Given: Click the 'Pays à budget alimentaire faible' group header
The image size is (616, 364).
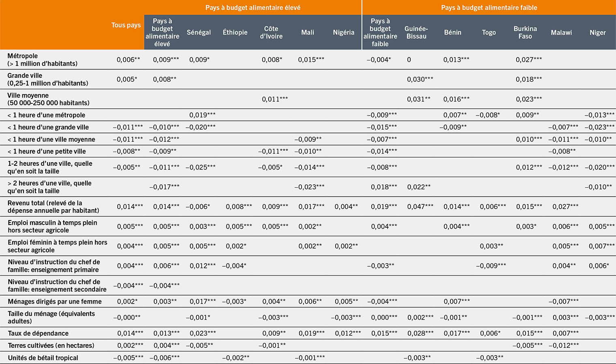Looking at the screenshot, I should pyautogui.click(x=489, y=8).
